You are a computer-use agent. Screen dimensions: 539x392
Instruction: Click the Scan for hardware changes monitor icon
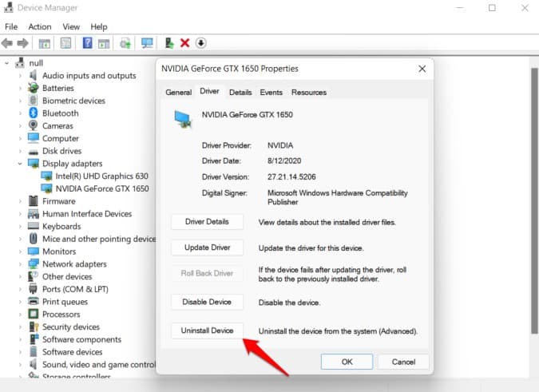[147, 43]
